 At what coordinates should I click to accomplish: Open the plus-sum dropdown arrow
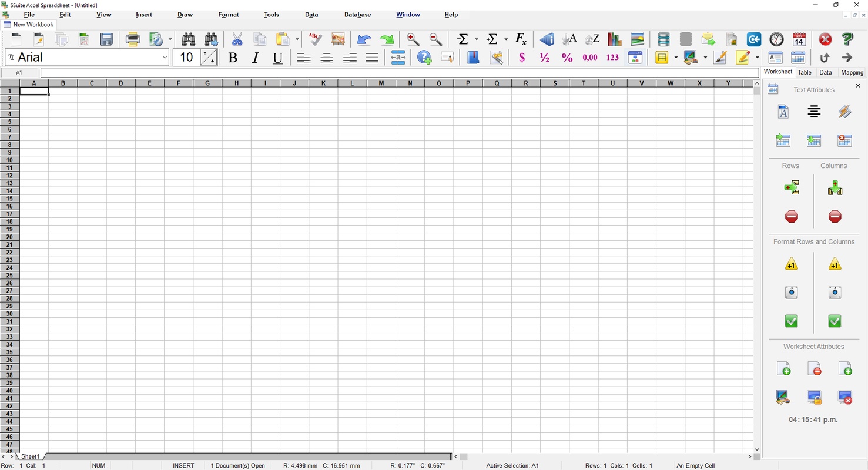(x=505, y=39)
